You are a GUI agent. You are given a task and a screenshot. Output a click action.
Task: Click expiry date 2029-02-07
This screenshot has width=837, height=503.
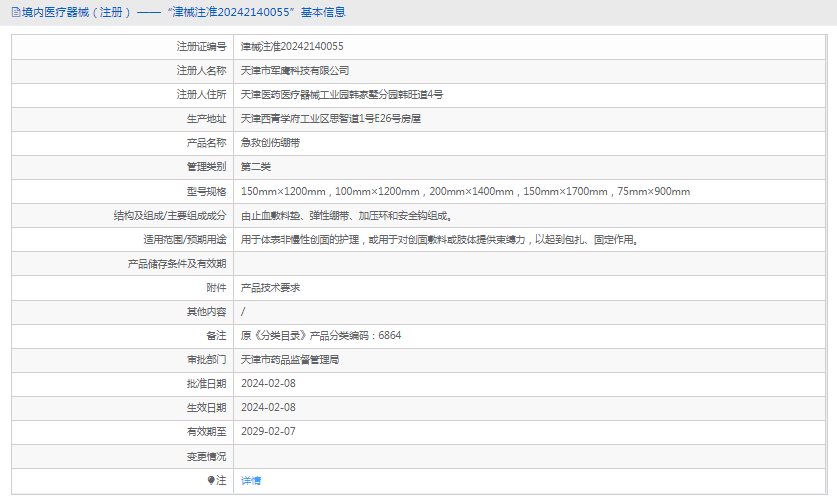click(268, 431)
